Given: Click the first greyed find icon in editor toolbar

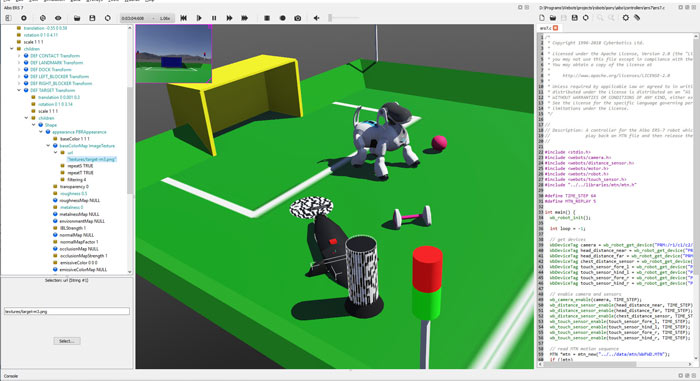Looking at the screenshot, I should (x=600, y=18).
